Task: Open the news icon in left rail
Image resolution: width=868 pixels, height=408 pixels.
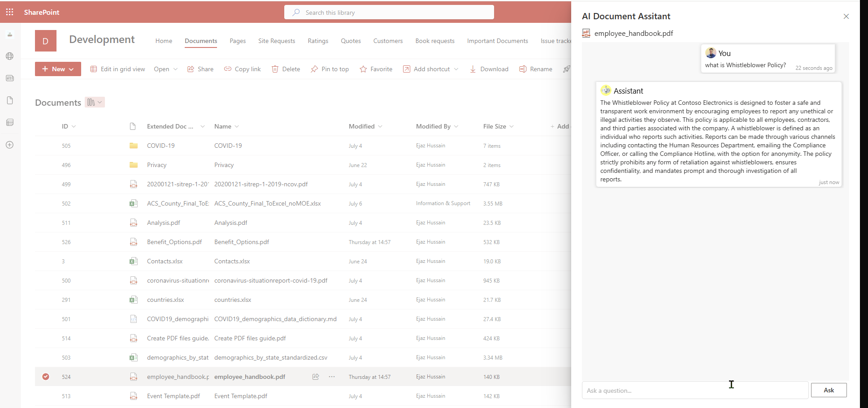Action: (x=9, y=78)
